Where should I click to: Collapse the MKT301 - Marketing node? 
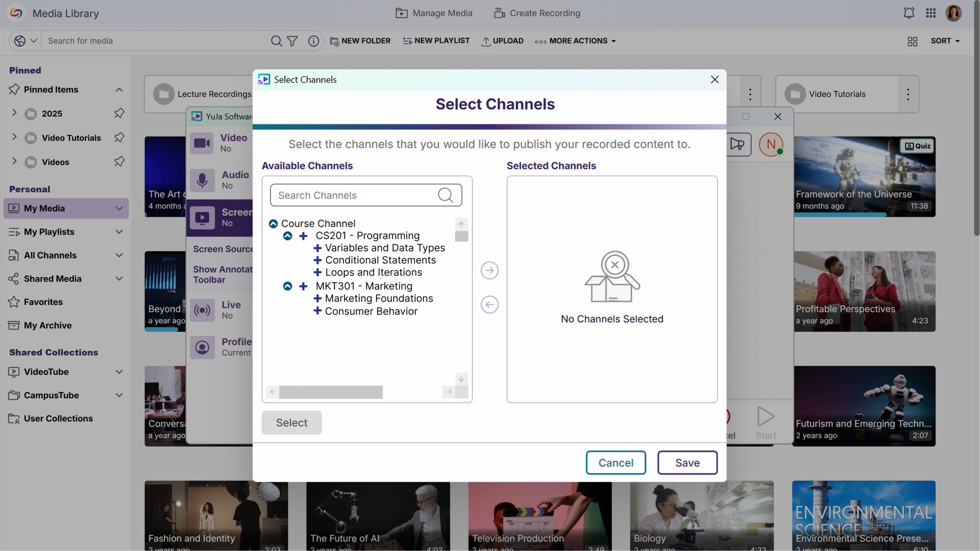(287, 286)
